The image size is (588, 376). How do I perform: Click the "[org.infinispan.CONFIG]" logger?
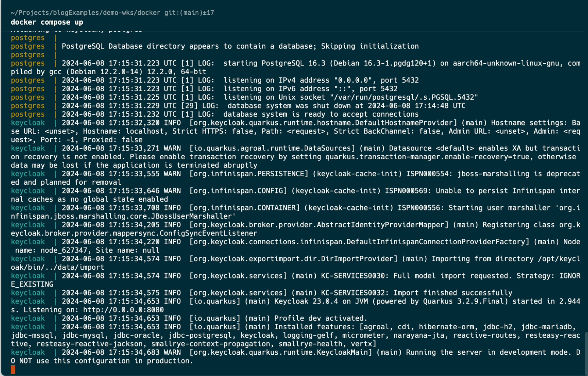[x=238, y=191]
